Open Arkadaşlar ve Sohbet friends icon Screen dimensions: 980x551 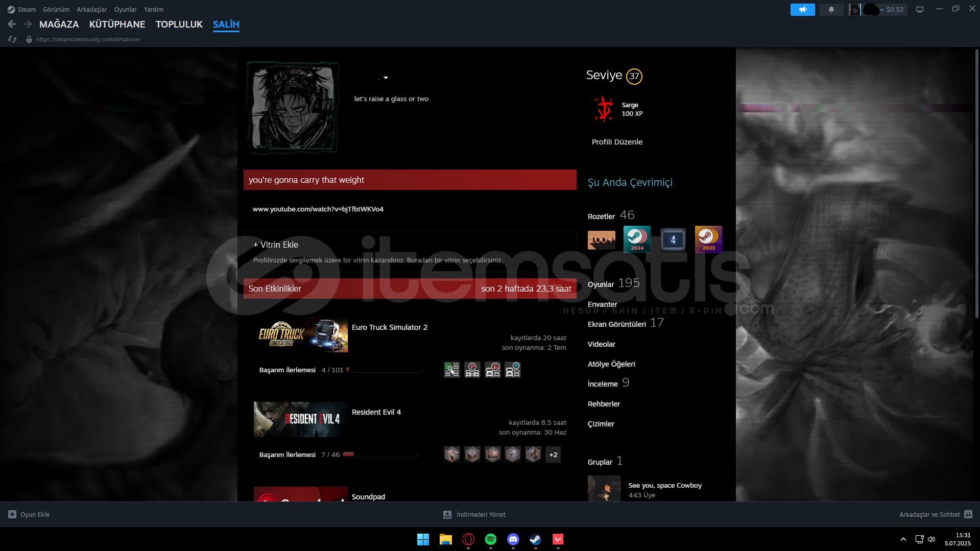[x=968, y=514]
